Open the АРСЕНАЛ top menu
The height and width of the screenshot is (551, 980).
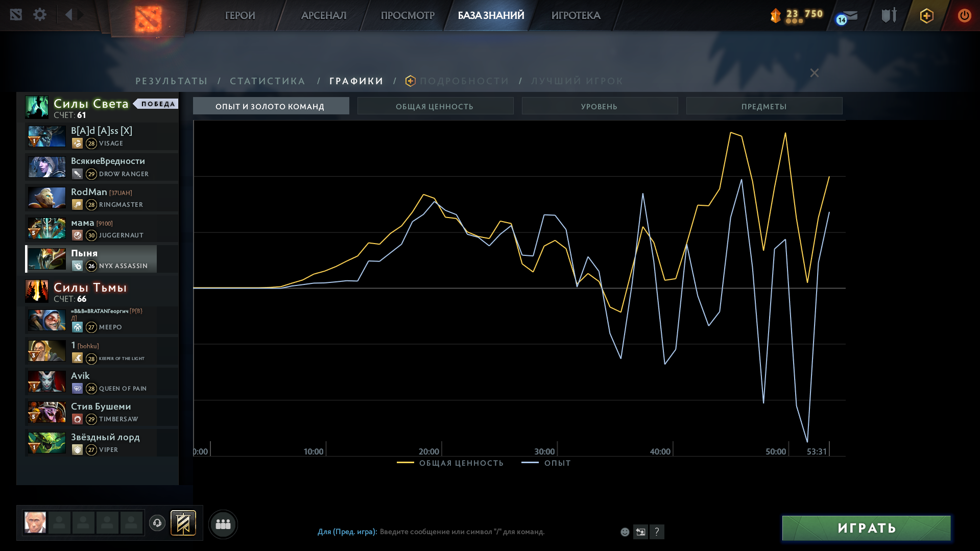pyautogui.click(x=324, y=15)
